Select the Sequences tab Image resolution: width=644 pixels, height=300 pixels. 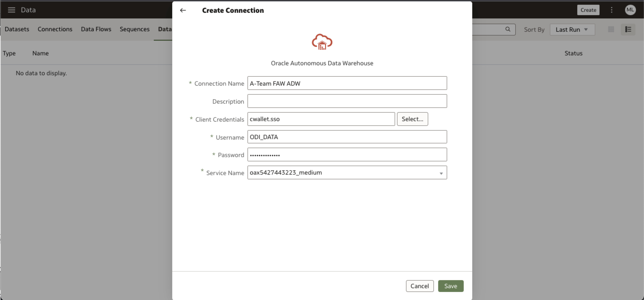point(134,29)
